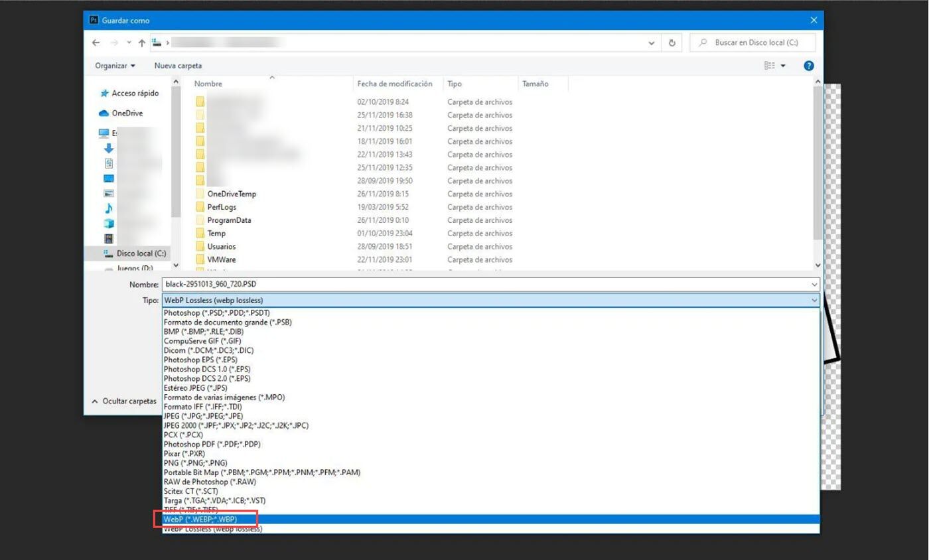Open the Organizar menu
This screenshot has width=929, height=560.
pos(114,66)
